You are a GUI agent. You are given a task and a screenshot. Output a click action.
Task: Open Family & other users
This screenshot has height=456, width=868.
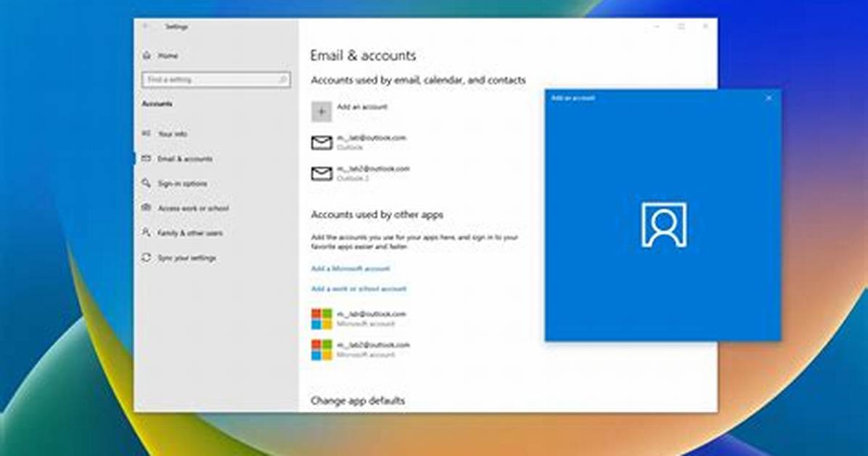click(x=190, y=233)
